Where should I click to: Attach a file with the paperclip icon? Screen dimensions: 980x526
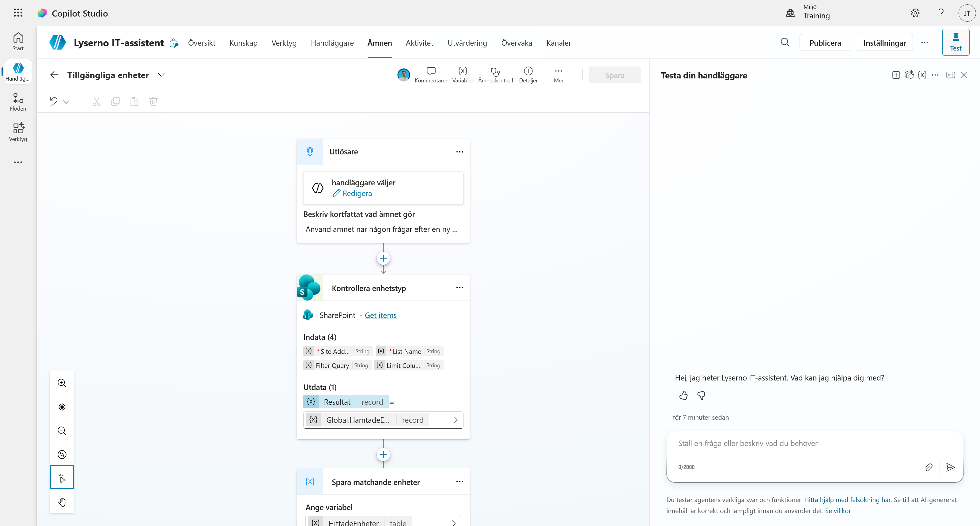929,467
